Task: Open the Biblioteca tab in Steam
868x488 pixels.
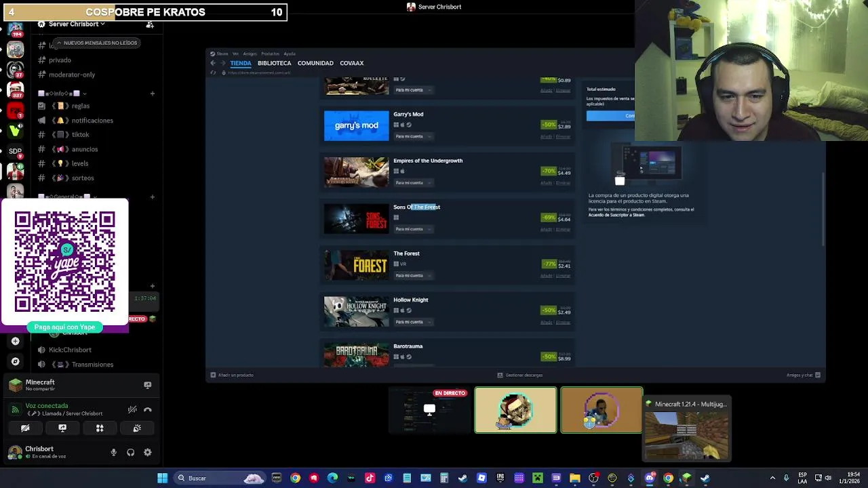Action: click(274, 63)
